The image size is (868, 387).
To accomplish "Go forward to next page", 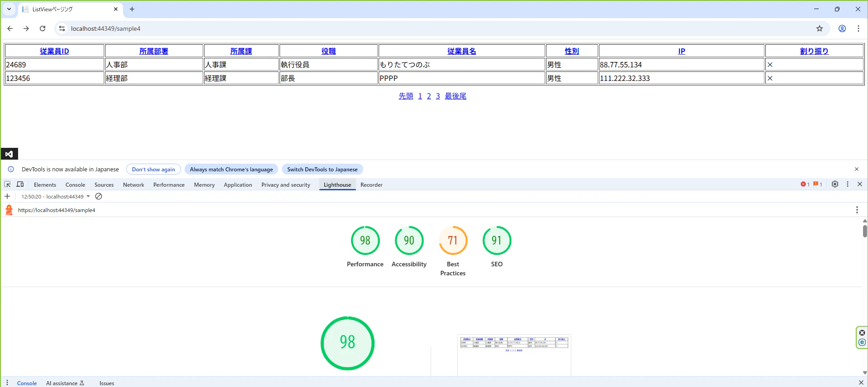I will pyautogui.click(x=26, y=28).
